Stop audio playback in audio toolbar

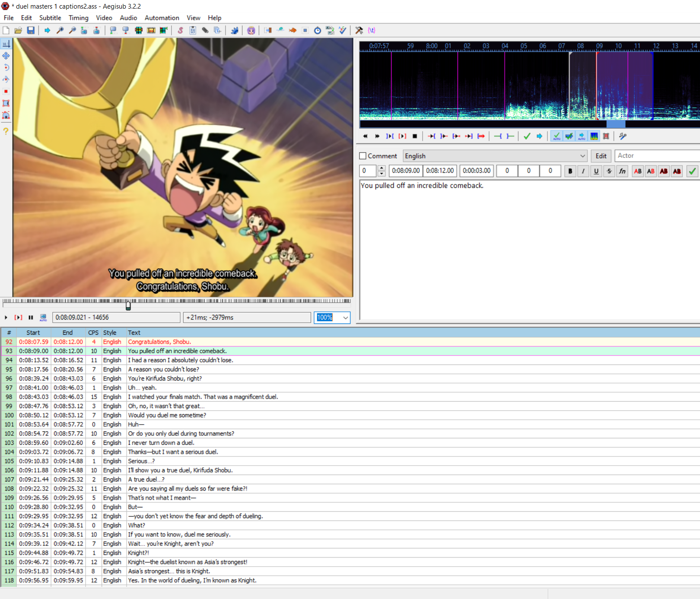415,136
